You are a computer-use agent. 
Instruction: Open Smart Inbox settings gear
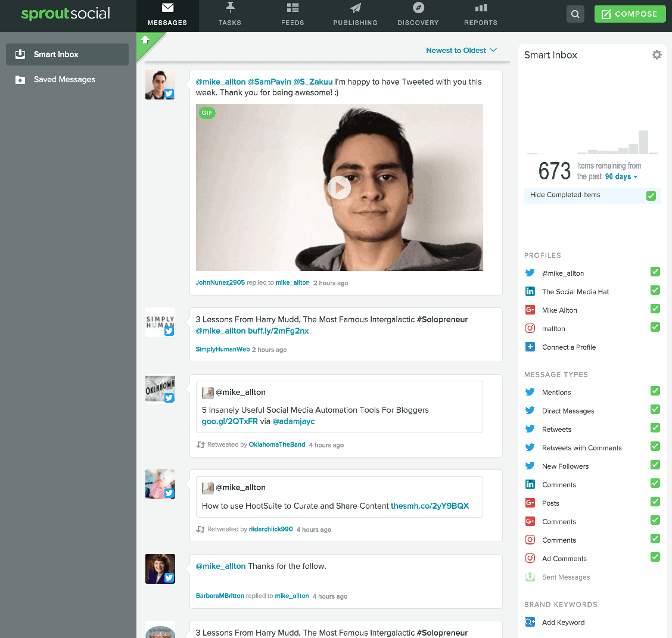(657, 55)
